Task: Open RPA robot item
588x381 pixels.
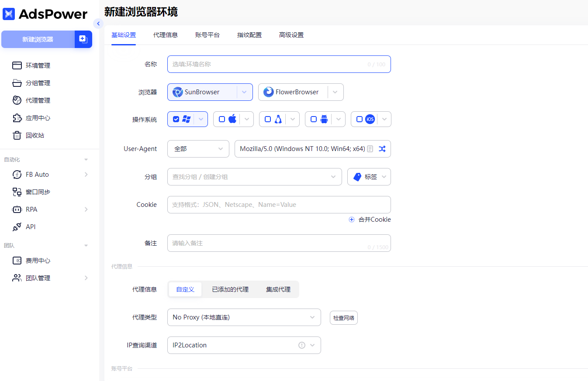Action: point(50,209)
